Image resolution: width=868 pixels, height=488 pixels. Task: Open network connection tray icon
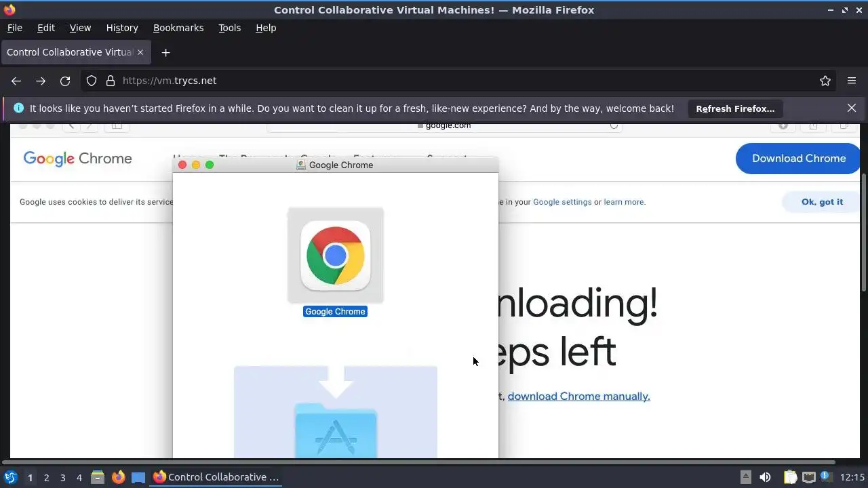[808, 477]
